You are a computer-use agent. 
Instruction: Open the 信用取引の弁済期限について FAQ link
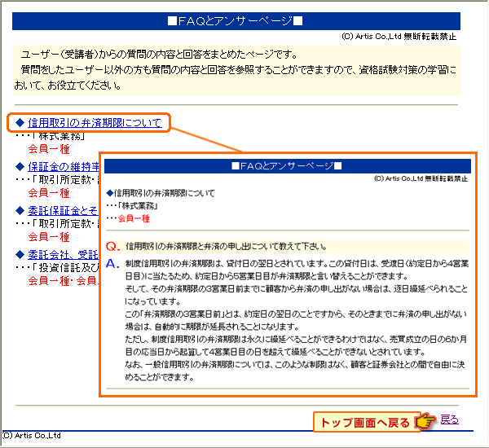click(95, 124)
